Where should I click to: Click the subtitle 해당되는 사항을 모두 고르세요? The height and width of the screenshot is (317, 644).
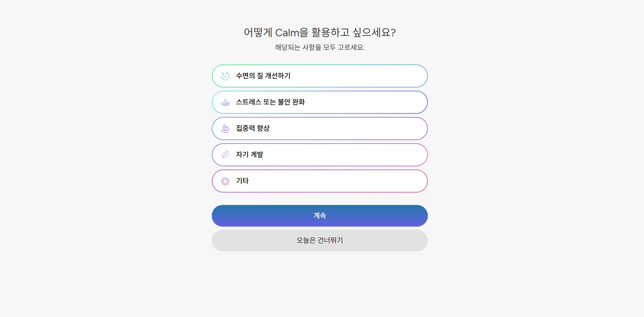320,47
